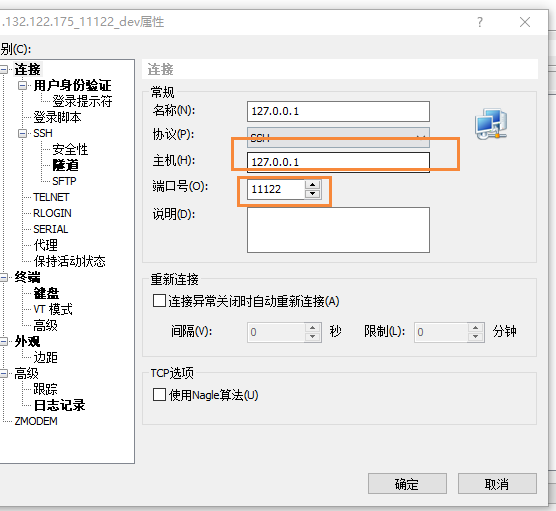Viewport: 556px width, 511px height.
Task: Collapse the 外观 tree node
Action: 4,341
